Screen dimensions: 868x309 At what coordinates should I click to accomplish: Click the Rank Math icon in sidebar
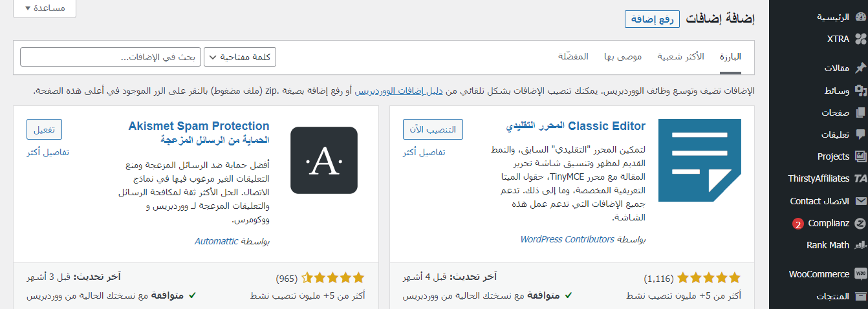point(860,245)
